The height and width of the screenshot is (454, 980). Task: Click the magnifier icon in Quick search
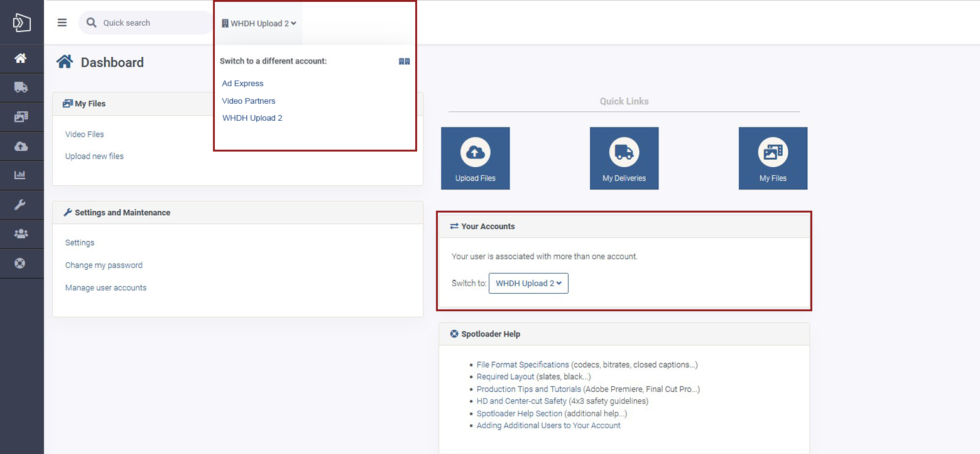92,23
